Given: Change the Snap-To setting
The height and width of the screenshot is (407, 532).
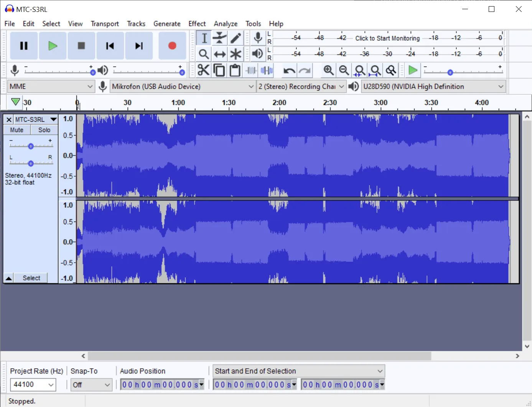Looking at the screenshot, I should pos(91,385).
